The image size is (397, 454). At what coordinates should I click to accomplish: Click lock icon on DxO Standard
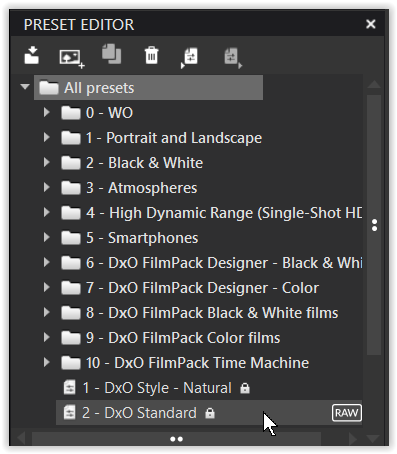tap(210, 413)
